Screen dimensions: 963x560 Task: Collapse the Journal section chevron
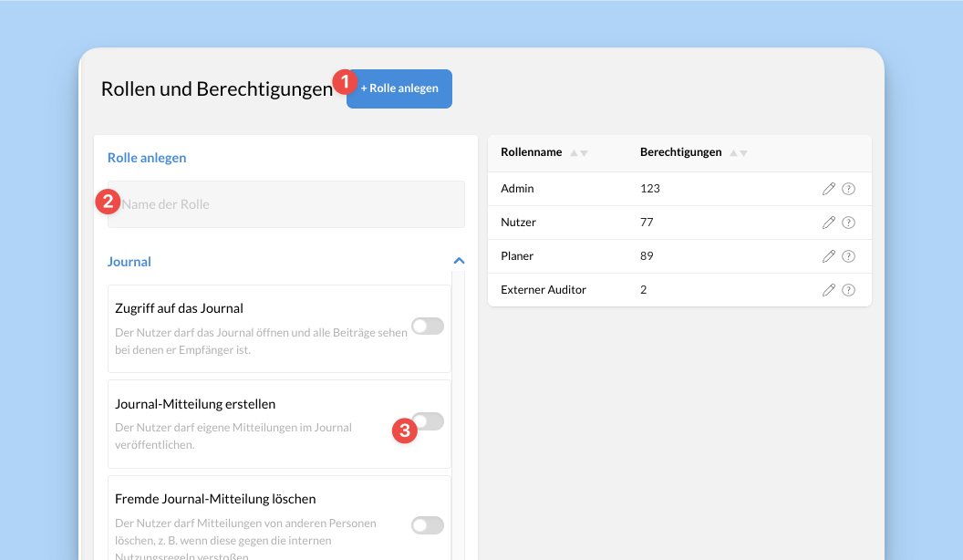459,261
